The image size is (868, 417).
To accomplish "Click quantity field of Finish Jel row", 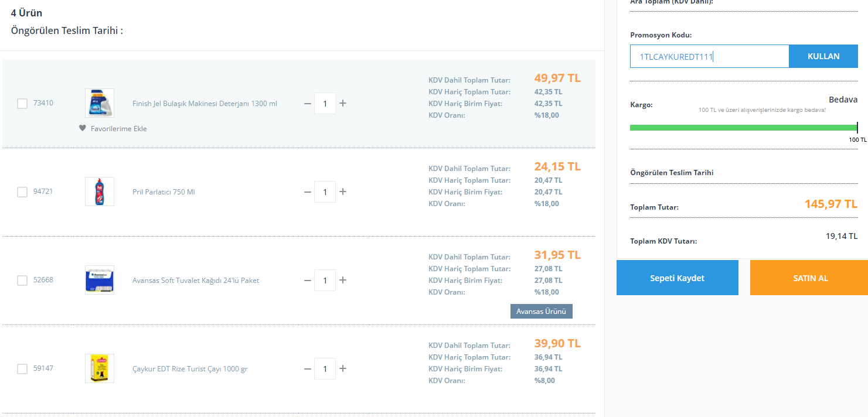I will click(x=325, y=103).
